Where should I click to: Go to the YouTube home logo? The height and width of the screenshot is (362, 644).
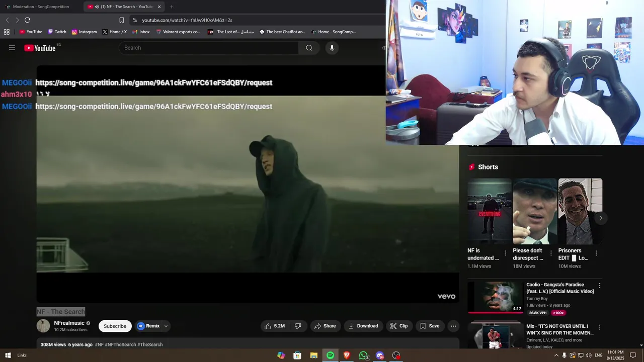(x=40, y=48)
